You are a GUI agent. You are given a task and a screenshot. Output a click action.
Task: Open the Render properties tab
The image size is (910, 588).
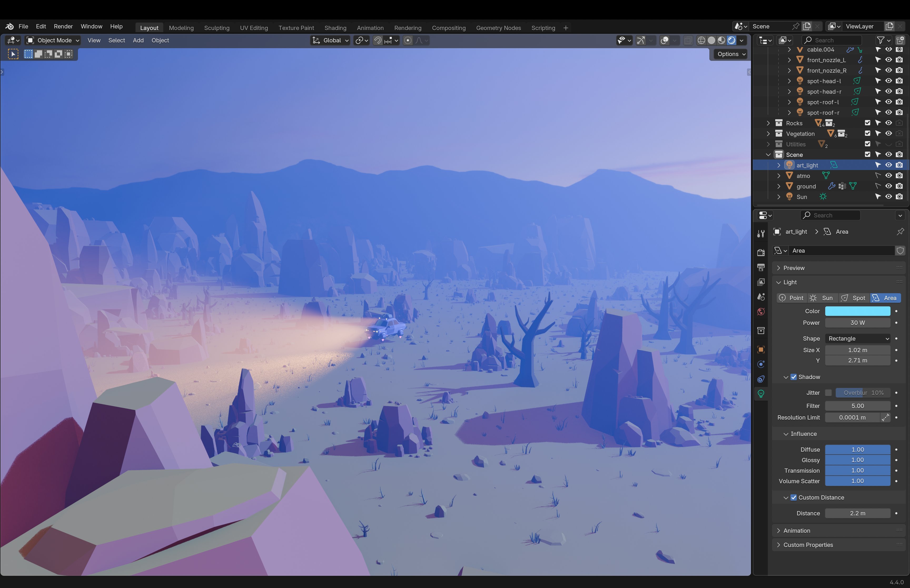[761, 252]
